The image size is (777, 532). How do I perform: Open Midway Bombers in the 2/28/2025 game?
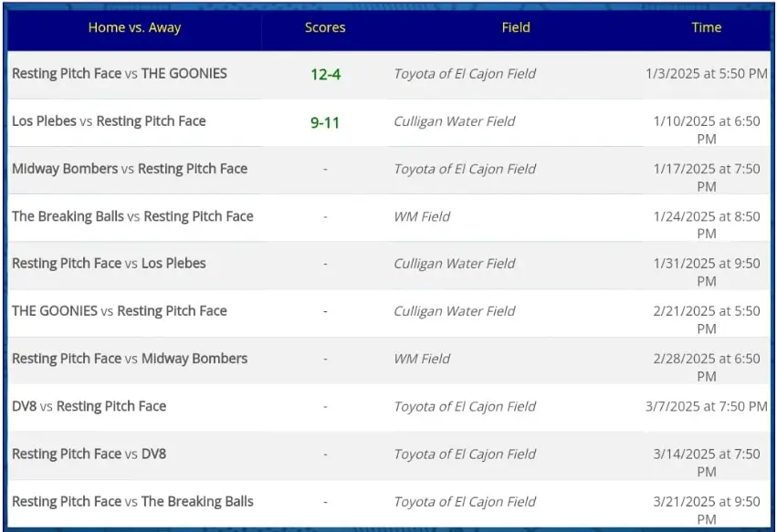point(194,359)
